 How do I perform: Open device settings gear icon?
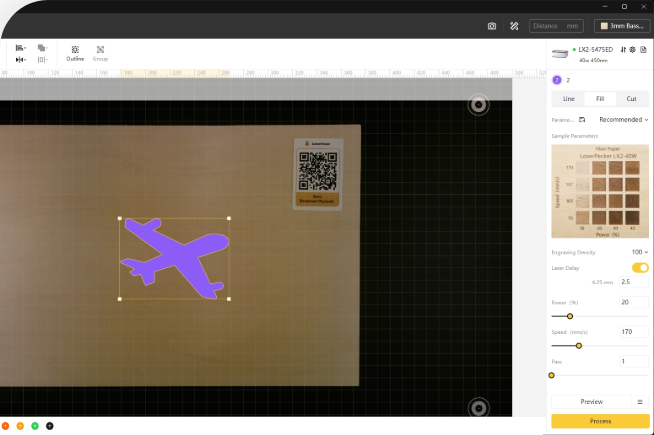click(633, 49)
